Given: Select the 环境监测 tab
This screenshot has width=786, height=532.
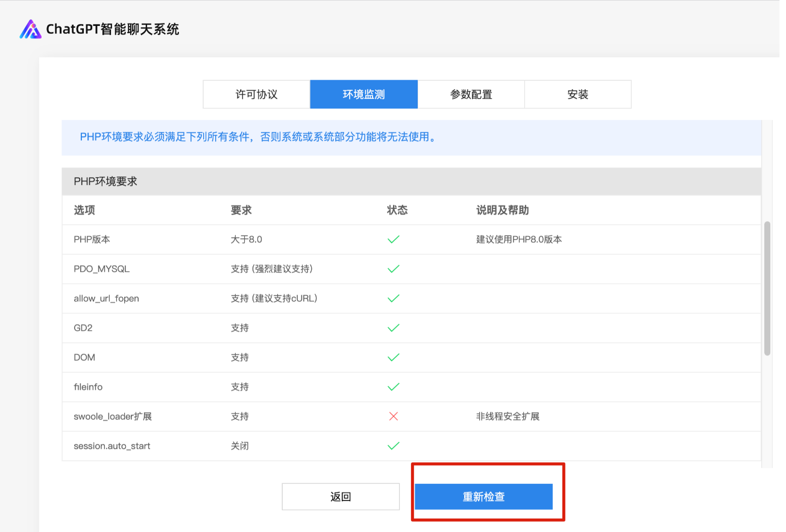Looking at the screenshot, I should point(363,95).
